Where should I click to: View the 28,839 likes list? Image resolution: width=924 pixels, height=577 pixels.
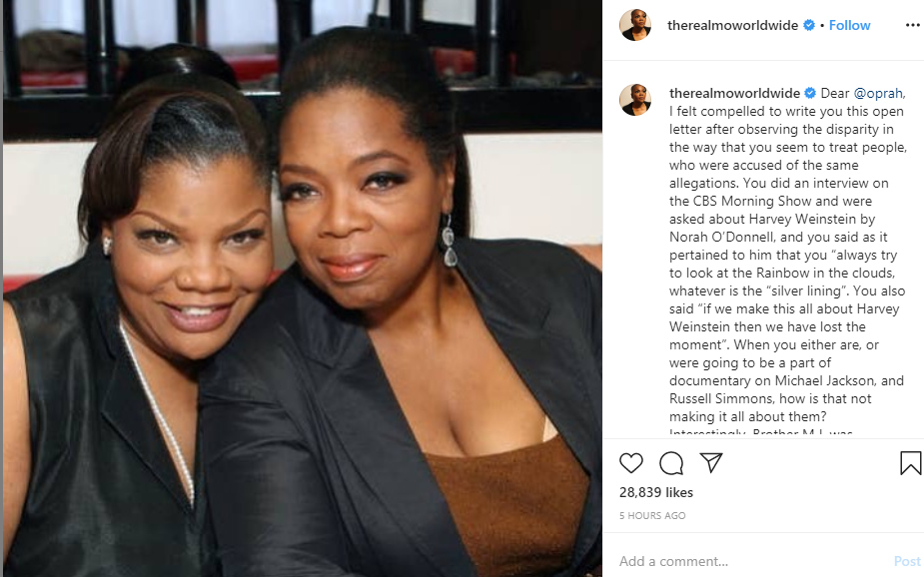pos(656,492)
